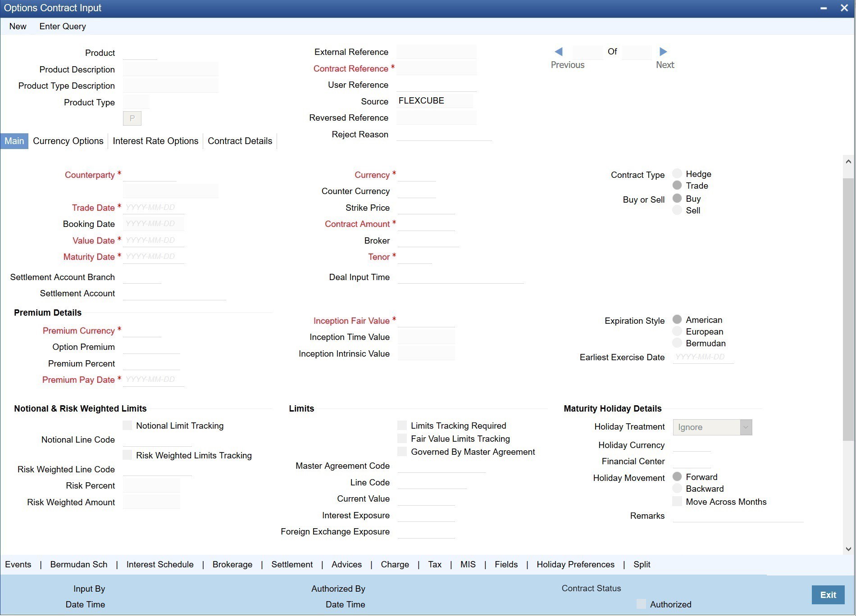Viewport: 856px width, 616px height.
Task: Enable Notional Limit Tracking checkbox
Action: click(x=127, y=425)
